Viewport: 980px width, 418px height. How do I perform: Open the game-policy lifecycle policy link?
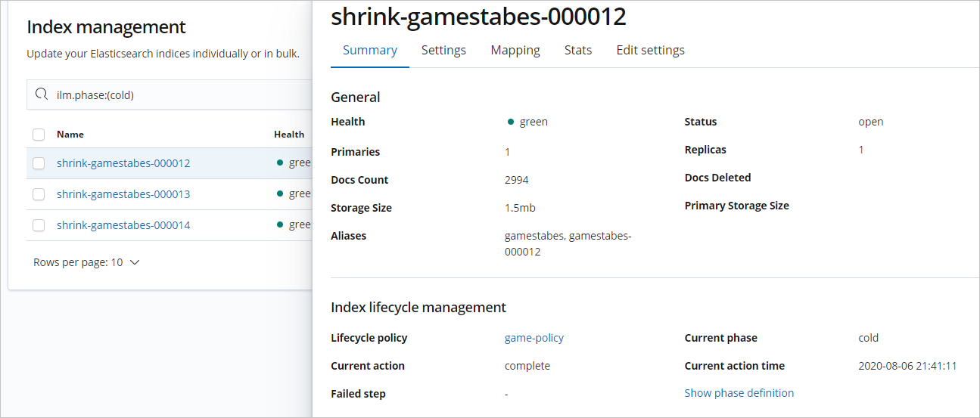(534, 338)
